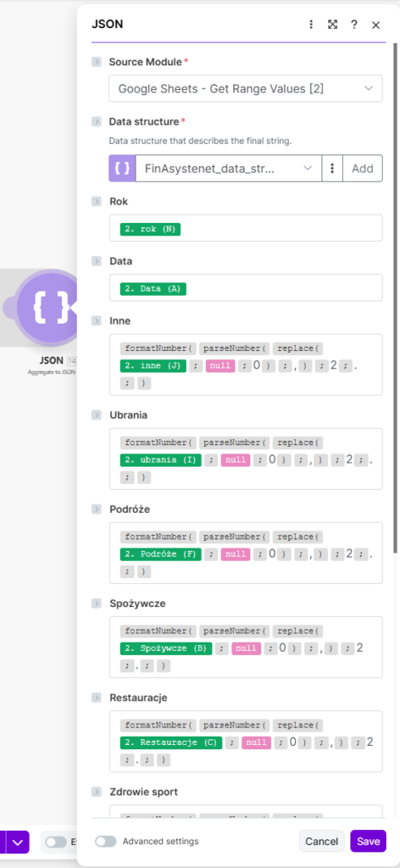Open the data structure three-dot menu

pos(332,169)
